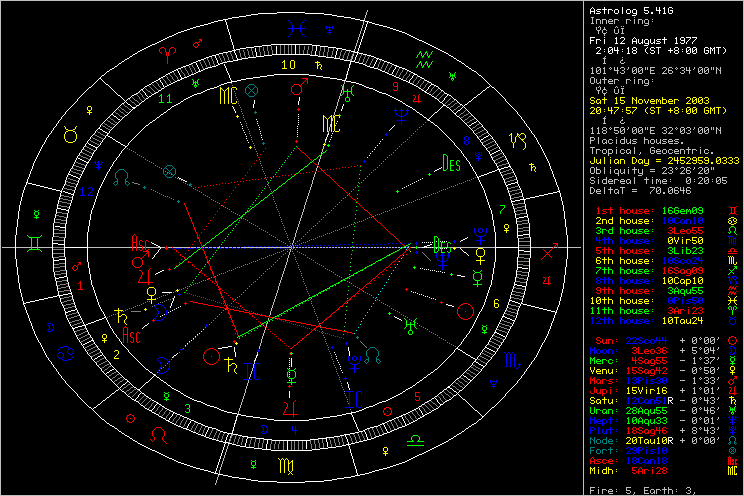744x496 pixels.
Task: Click the blue Cancer glyph on the wheel
Action: pos(67,352)
